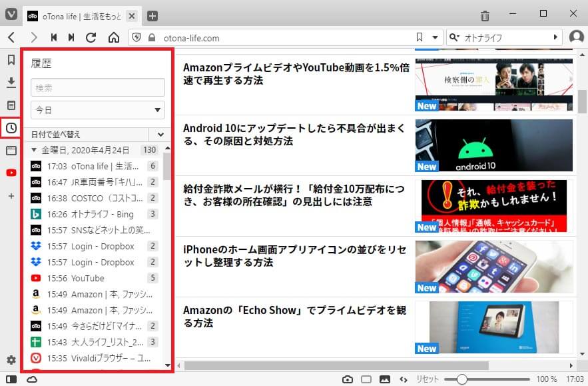Go forward to next page
This screenshot has height=386, width=588.
tap(34, 37)
